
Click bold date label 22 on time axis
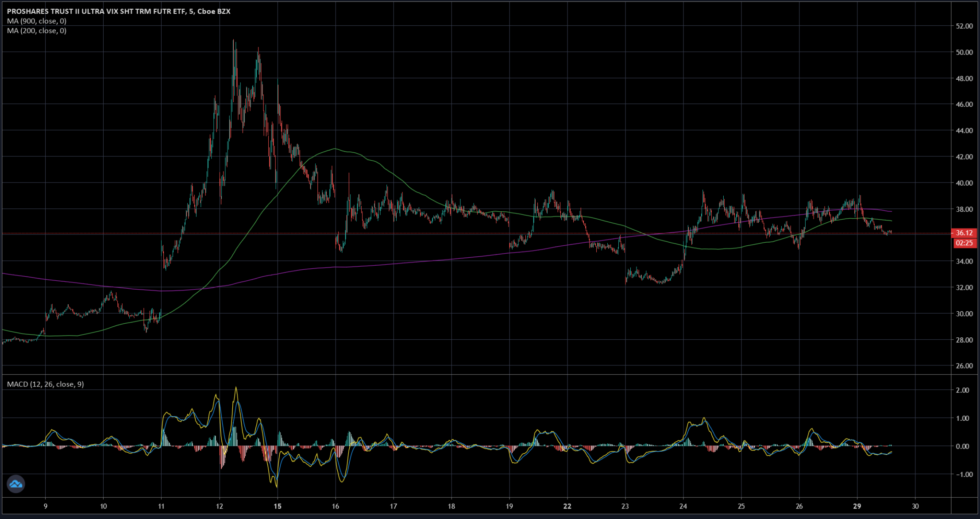pos(567,507)
